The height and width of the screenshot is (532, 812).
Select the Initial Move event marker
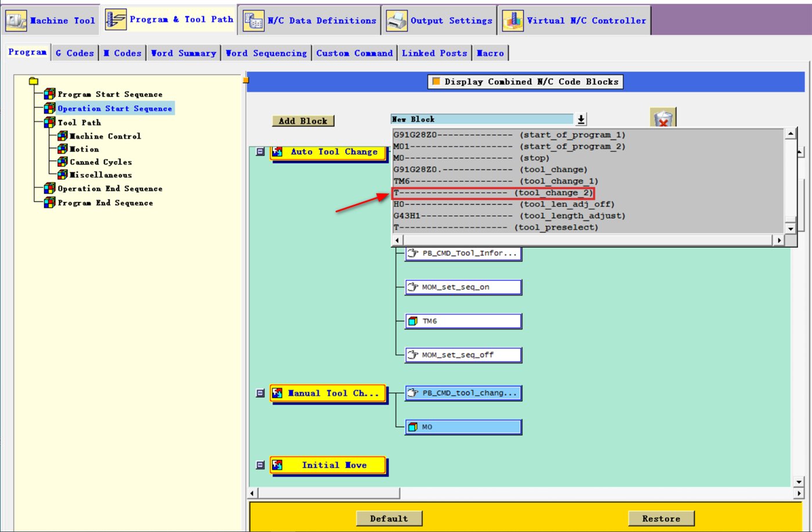[328, 465]
